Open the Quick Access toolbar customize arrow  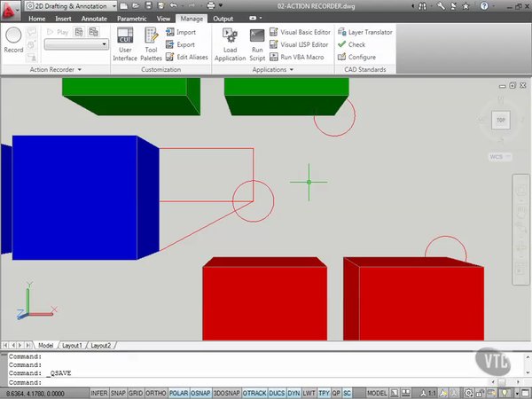tap(221, 6)
